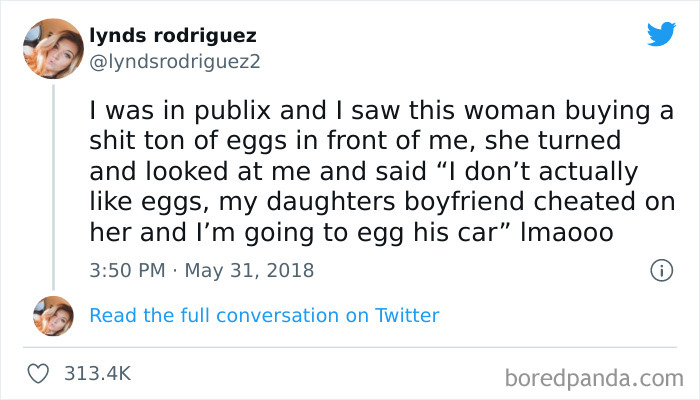Read the full conversation on Twitter
The image size is (700, 400).
pyautogui.click(x=264, y=315)
